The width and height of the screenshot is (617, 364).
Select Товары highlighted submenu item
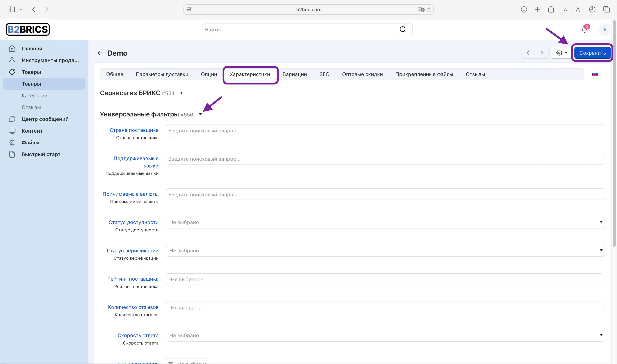click(x=44, y=84)
